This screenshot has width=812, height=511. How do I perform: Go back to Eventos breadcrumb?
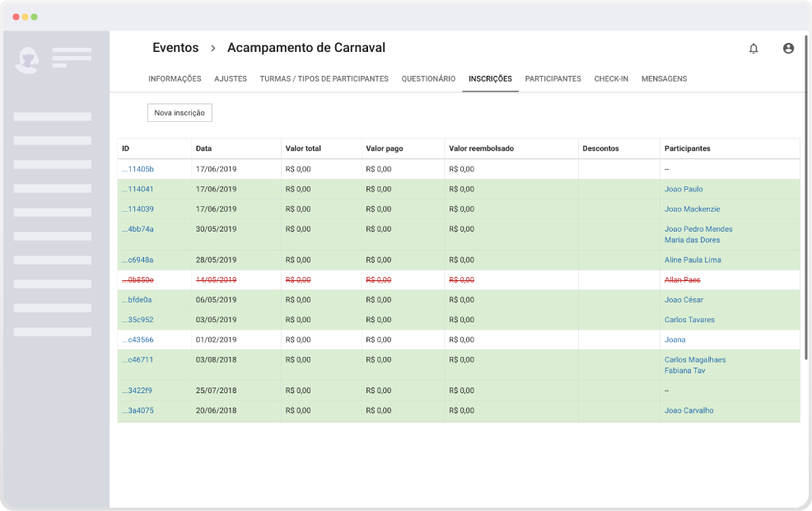point(175,48)
